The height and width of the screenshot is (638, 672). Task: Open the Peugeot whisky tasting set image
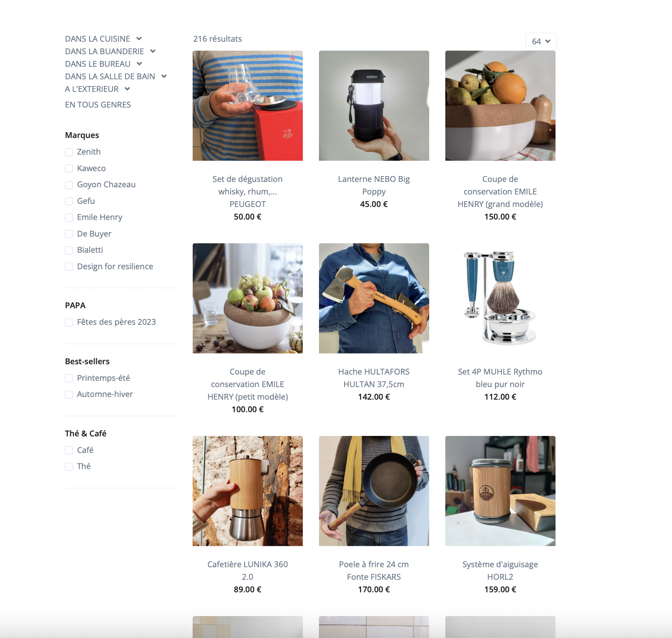(x=248, y=106)
